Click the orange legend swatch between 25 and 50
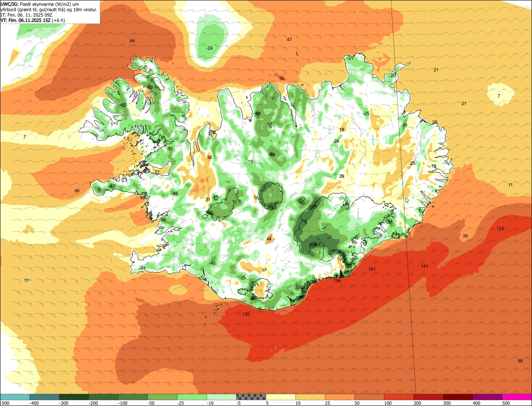 340,397
